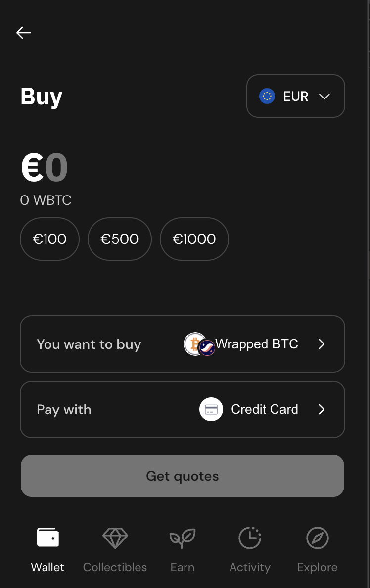The width and height of the screenshot is (370, 588).
Task: Click the back arrow icon
Action: 24,33
